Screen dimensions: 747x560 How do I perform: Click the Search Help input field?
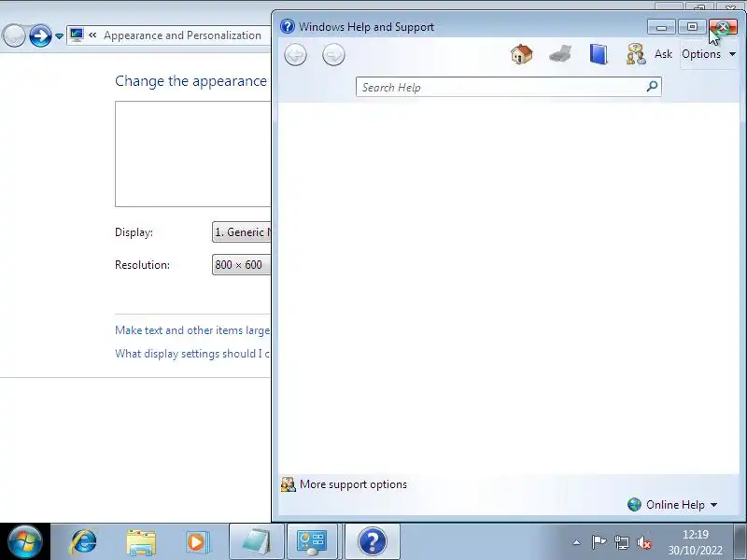point(500,87)
